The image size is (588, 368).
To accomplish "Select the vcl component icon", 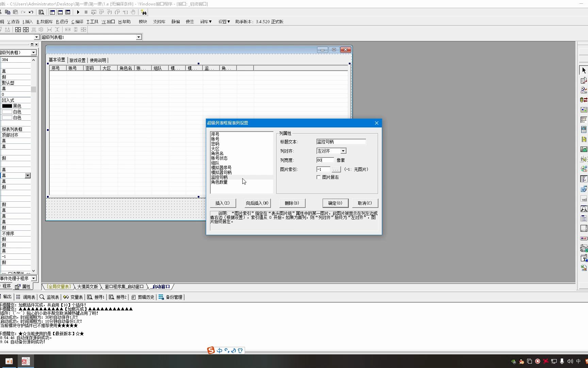I will 584,199.
